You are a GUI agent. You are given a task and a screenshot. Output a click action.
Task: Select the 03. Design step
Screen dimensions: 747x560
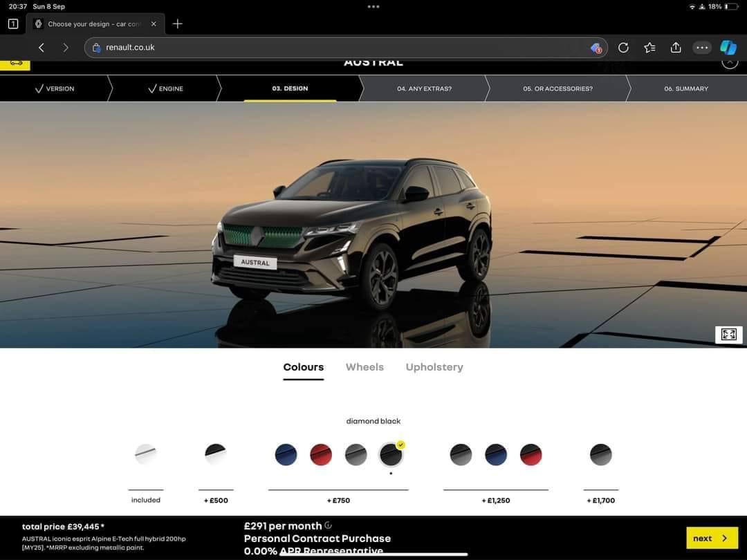290,88
